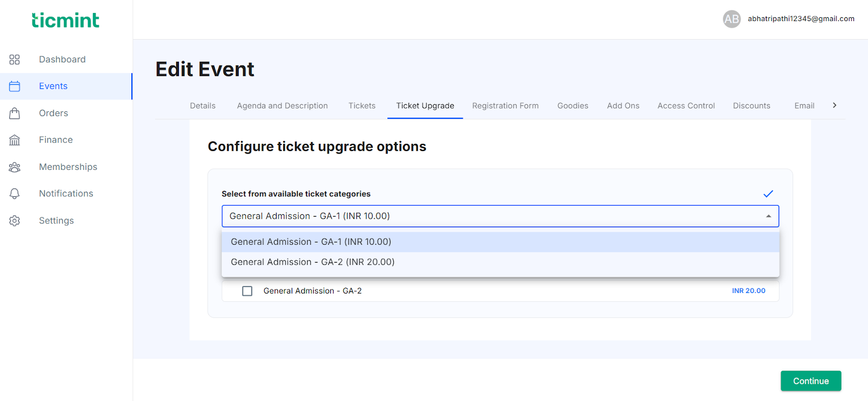Click the Settings gear icon
868x401 pixels.
15,221
